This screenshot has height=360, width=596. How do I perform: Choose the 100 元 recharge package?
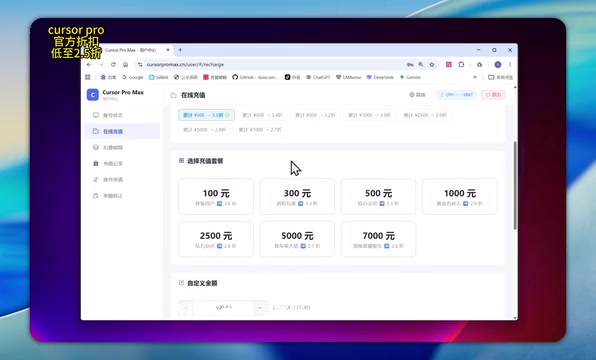pos(216,197)
